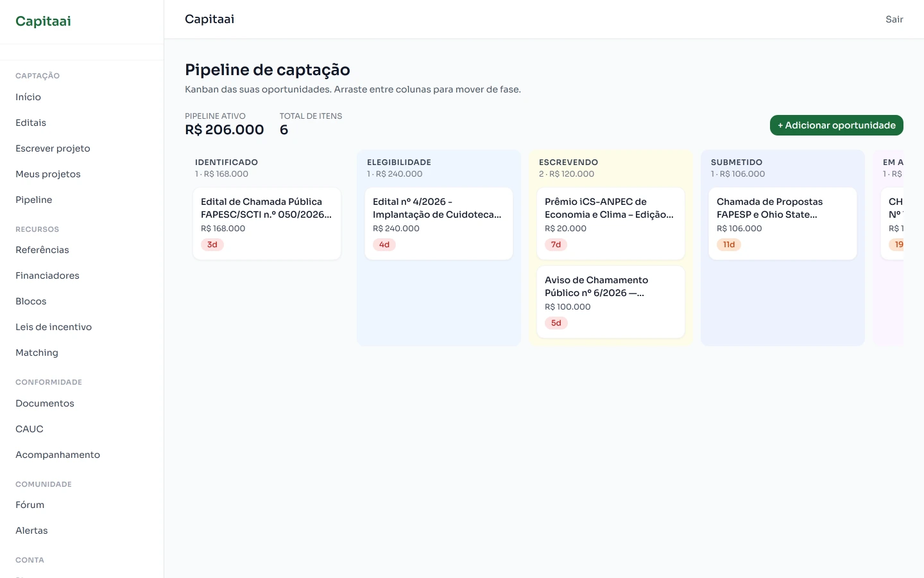Navigate to Financiadores
The height and width of the screenshot is (578, 924).
tap(47, 276)
